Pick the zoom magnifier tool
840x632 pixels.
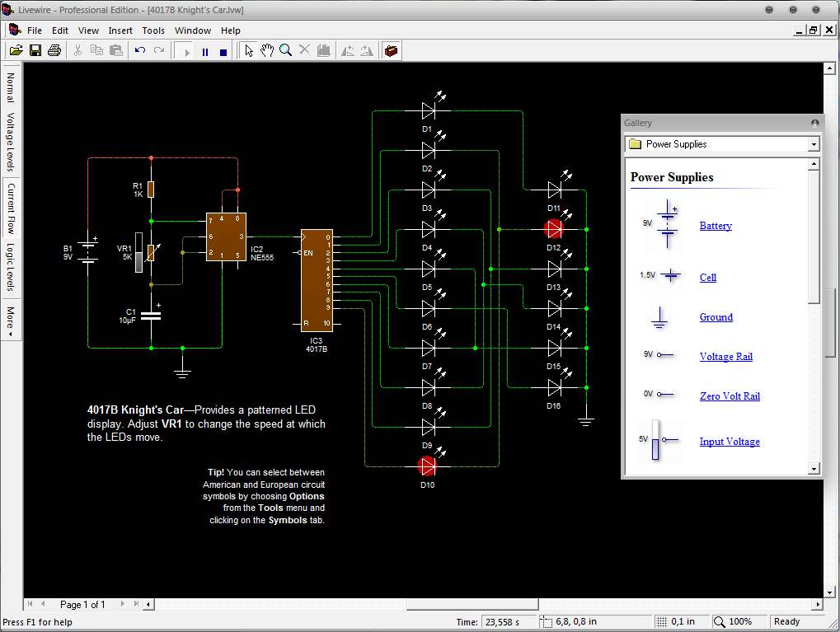pyautogui.click(x=285, y=49)
